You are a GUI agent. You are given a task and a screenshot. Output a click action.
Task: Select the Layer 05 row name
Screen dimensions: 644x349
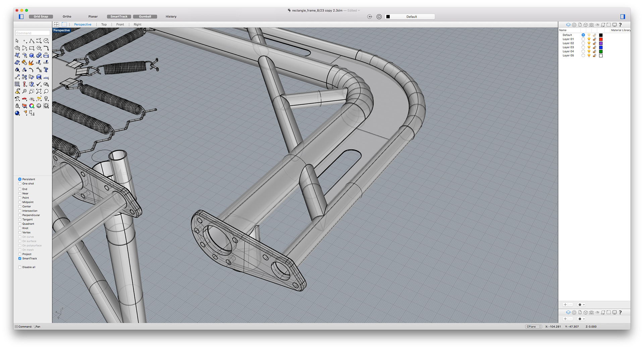tap(568, 56)
